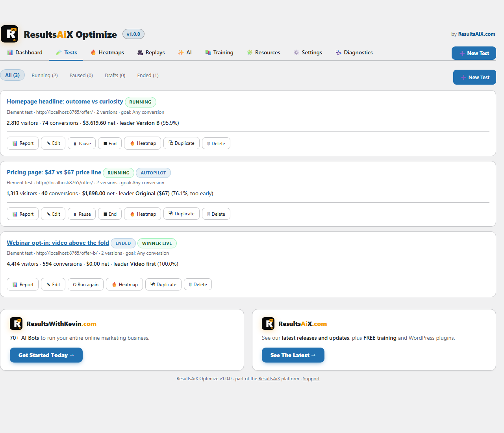
Task: Click the Support link in the footer
Action: point(311,379)
